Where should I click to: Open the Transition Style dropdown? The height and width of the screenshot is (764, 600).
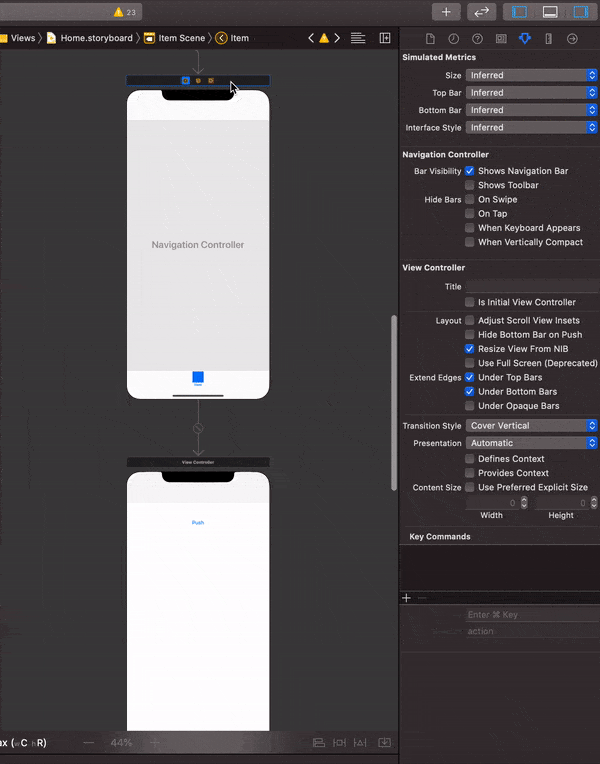[x=531, y=425]
